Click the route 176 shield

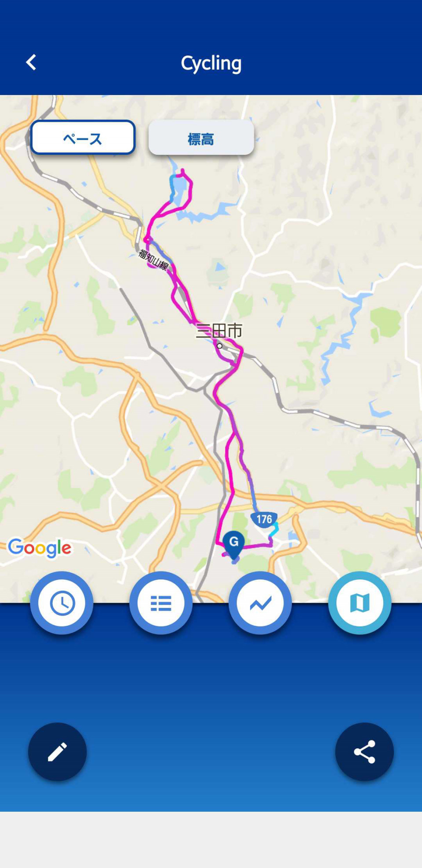coord(264,520)
